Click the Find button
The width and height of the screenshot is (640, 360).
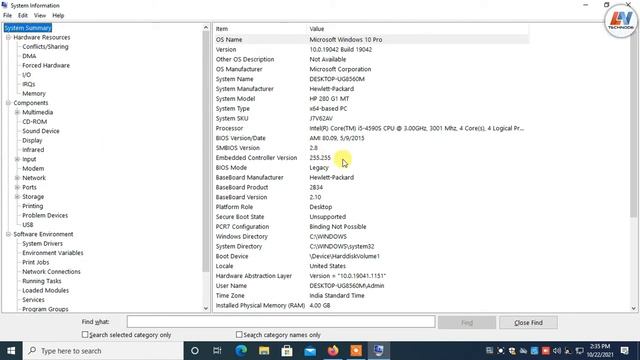click(x=467, y=322)
